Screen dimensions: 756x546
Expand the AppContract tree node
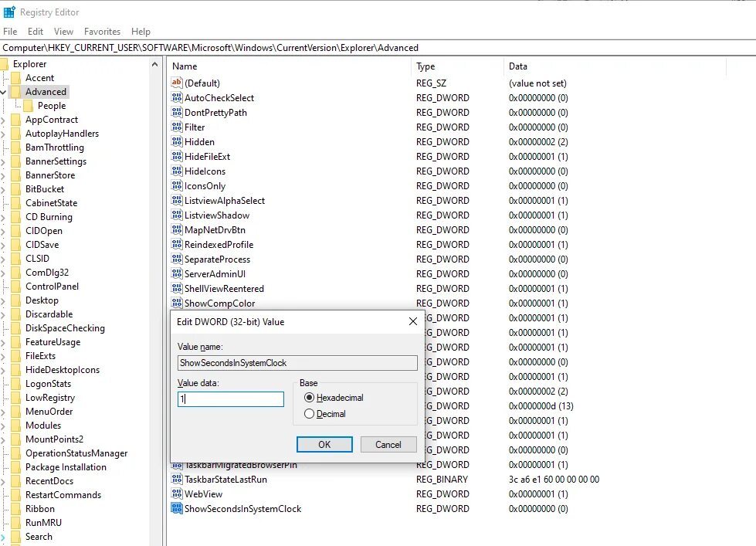(3, 120)
